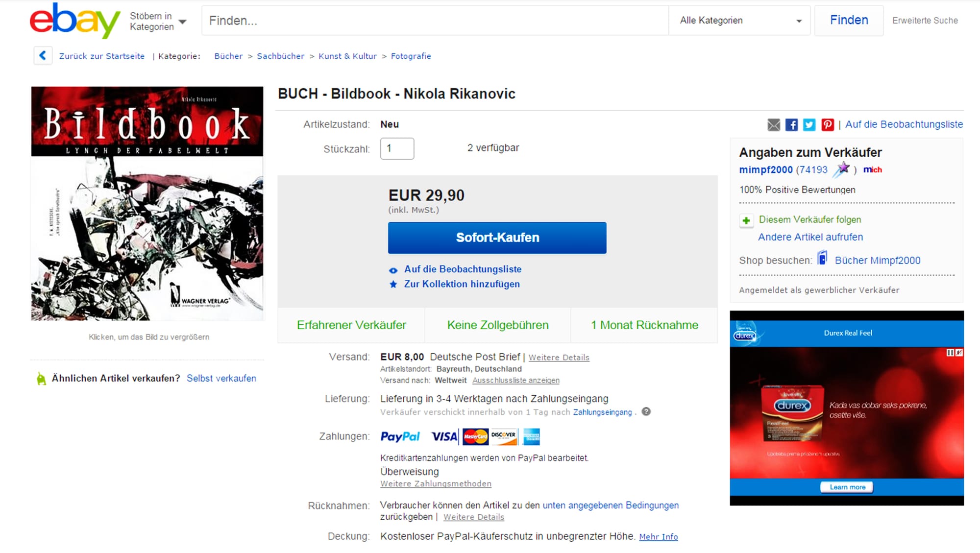The image size is (980, 553).
Task: Close the Durex ad with X
Action: tap(959, 353)
